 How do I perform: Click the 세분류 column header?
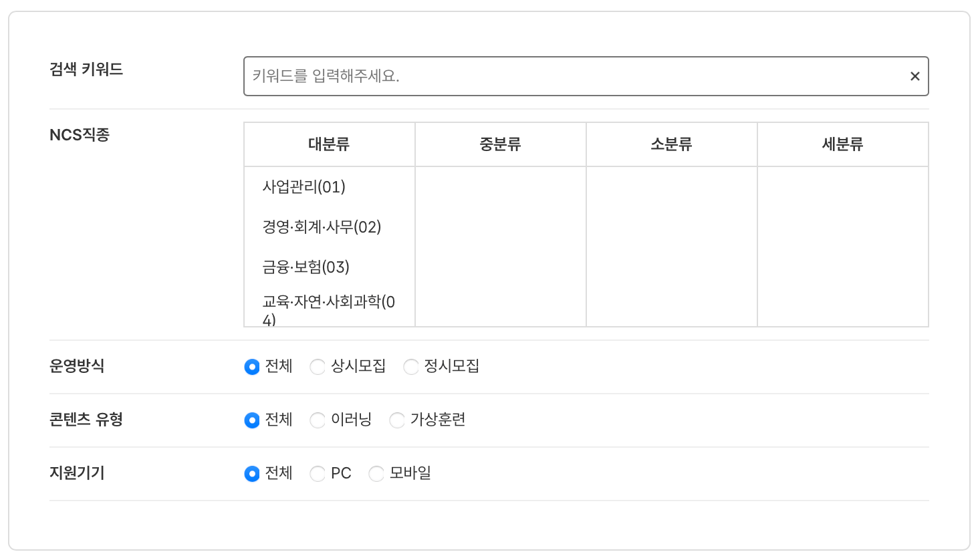[x=842, y=144]
